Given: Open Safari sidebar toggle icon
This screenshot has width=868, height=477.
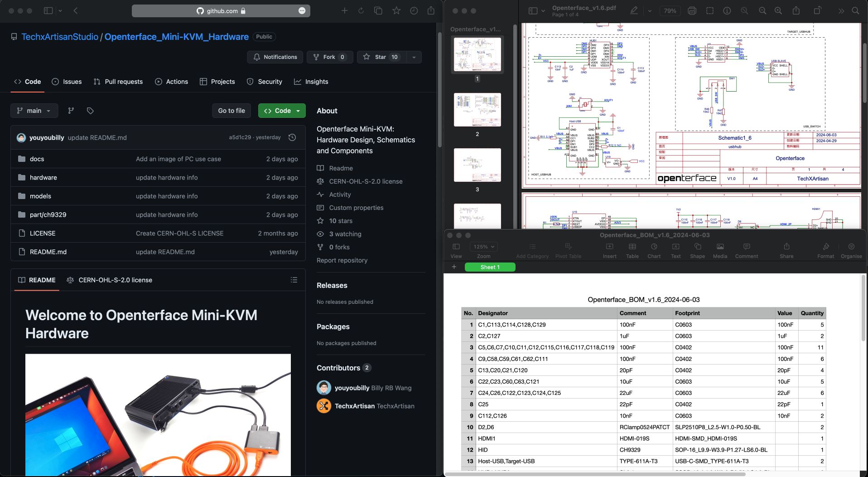Looking at the screenshot, I should [x=48, y=10].
